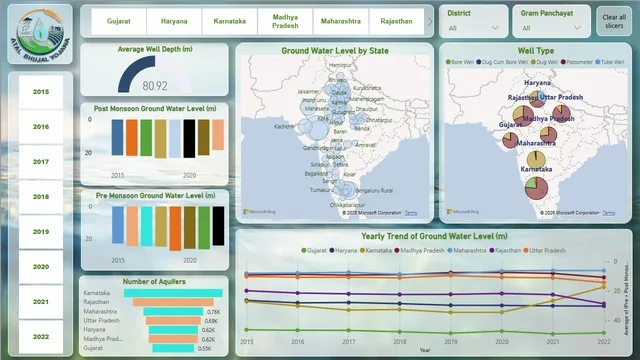
Task: Select Maharashtra state slicer tile
Action: click(x=340, y=21)
